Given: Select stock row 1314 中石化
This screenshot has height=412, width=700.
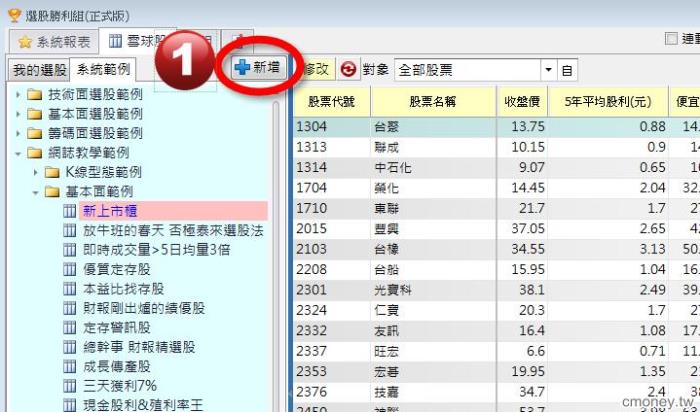Looking at the screenshot, I should [496, 167].
